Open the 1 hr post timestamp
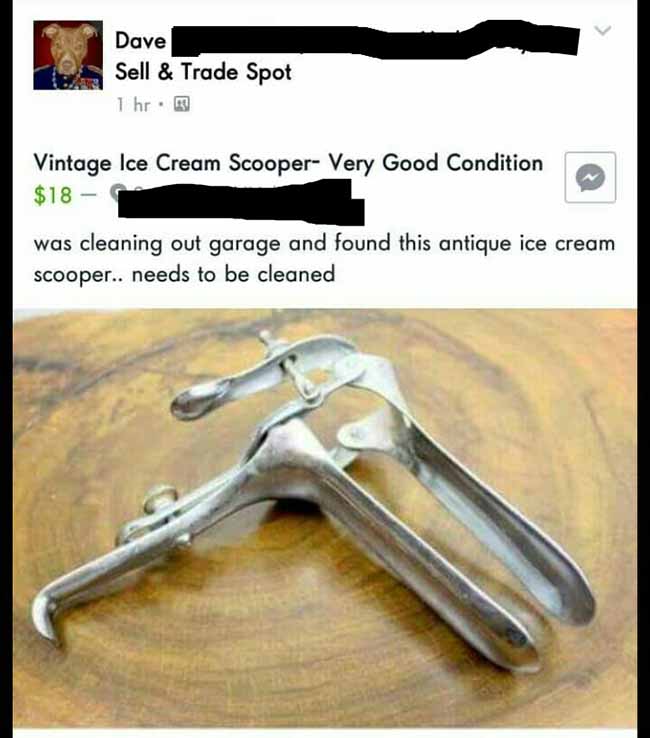Screen dimensions: 650x738 [x=133, y=104]
